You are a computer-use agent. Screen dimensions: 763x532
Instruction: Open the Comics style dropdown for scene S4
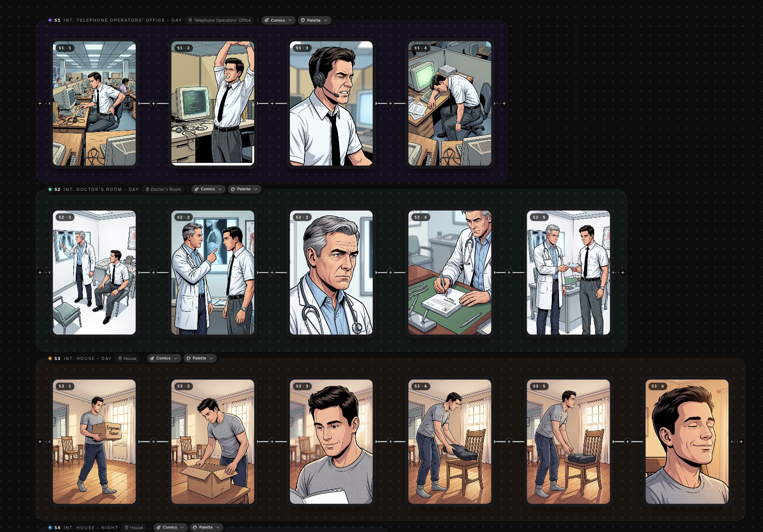point(171,528)
